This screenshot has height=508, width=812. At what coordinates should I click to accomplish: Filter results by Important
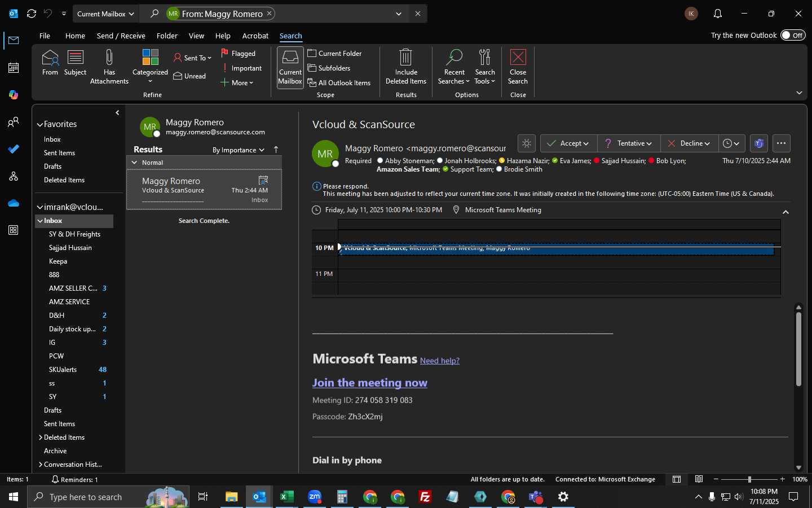pos(242,68)
